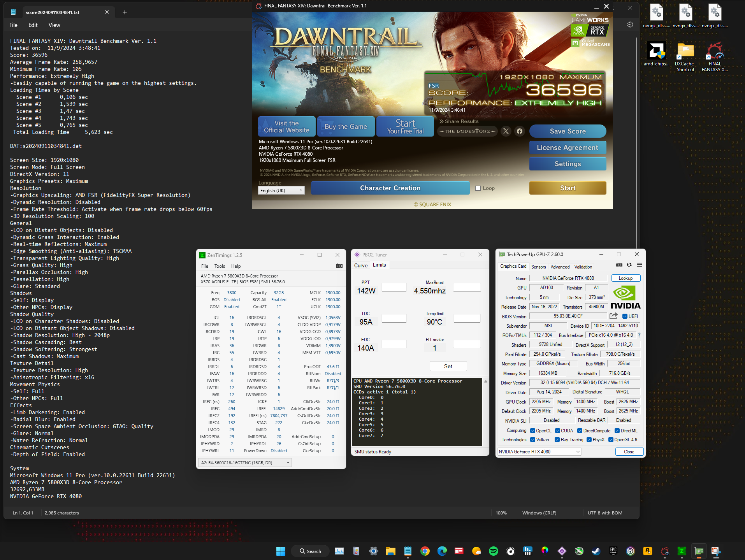Click the Set button in PBO2 Tuner
Image resolution: width=745 pixels, height=560 pixels.
pyautogui.click(x=448, y=366)
